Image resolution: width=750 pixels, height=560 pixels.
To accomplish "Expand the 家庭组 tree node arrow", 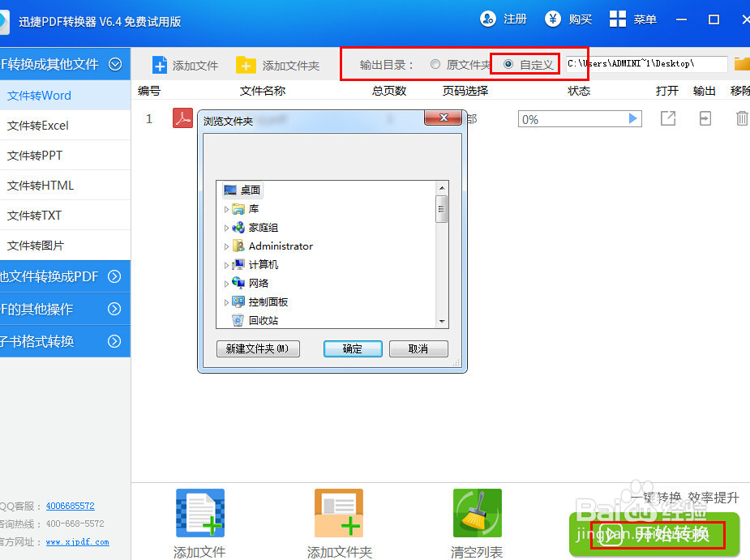I will point(226,228).
